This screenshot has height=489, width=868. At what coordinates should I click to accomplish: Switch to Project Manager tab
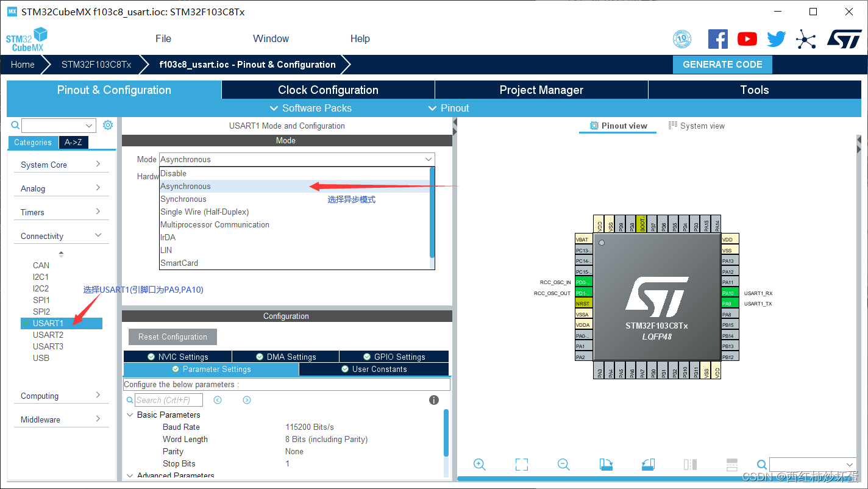[541, 90]
